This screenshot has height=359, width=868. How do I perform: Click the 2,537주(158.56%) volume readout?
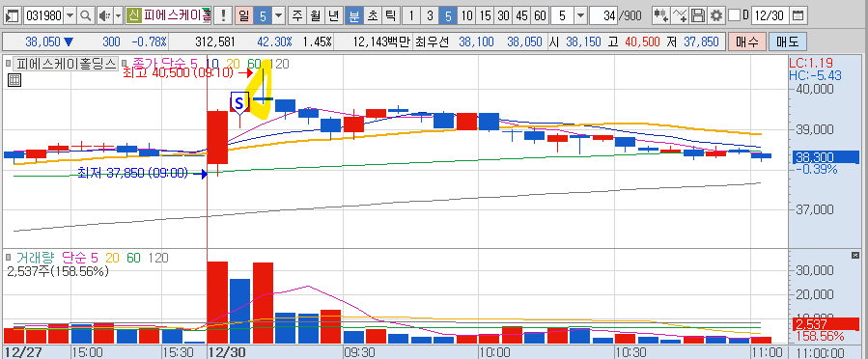(x=58, y=271)
